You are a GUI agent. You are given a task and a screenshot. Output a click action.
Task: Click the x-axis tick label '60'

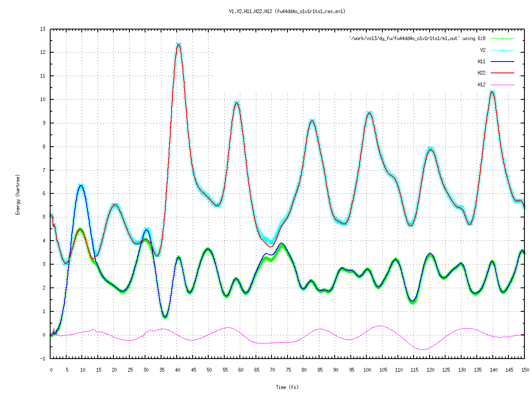[240, 370]
